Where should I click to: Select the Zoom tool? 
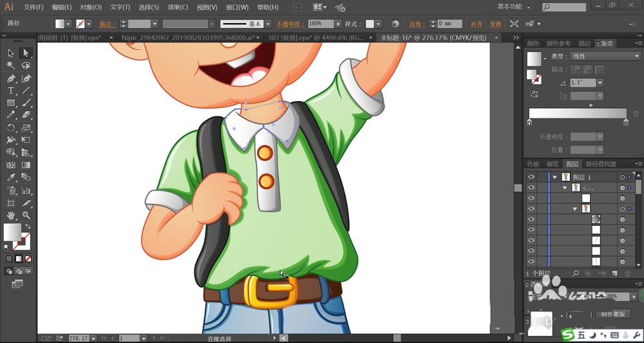coord(26,215)
